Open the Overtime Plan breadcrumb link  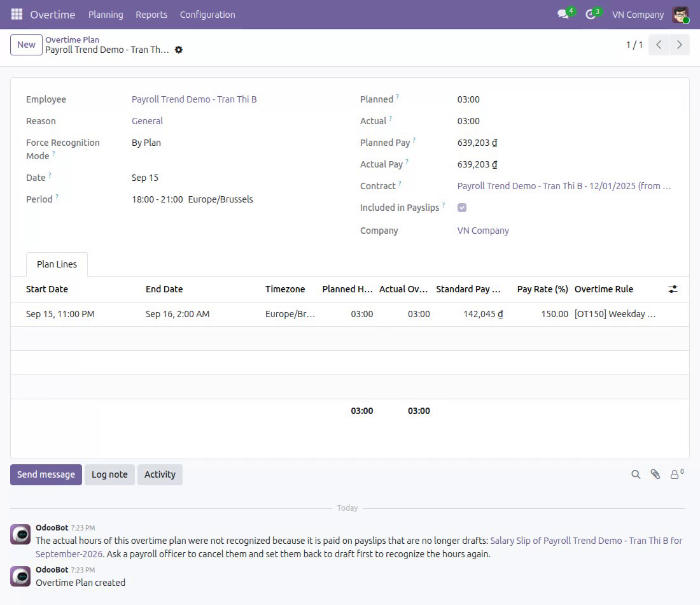tap(72, 39)
